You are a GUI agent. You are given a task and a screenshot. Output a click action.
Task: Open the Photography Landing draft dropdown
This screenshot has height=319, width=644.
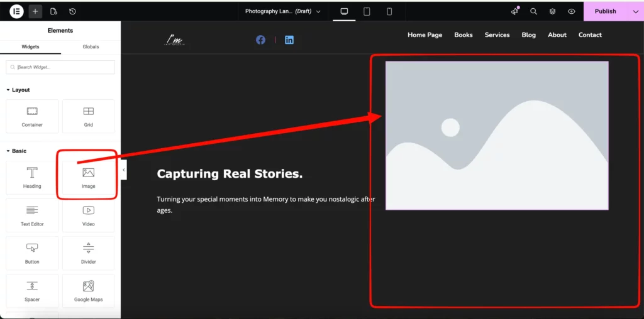pyautogui.click(x=282, y=11)
